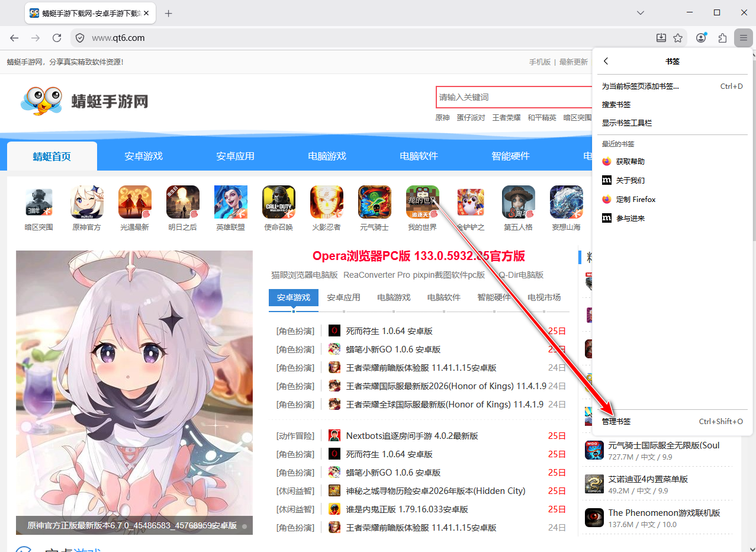Click the shield tracking protection icon

pos(81,38)
